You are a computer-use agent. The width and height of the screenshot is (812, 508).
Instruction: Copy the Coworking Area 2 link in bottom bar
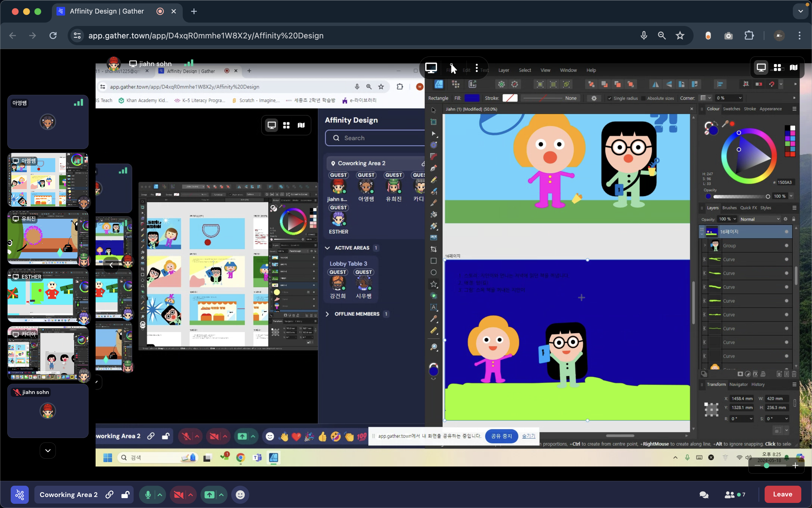pos(109,494)
